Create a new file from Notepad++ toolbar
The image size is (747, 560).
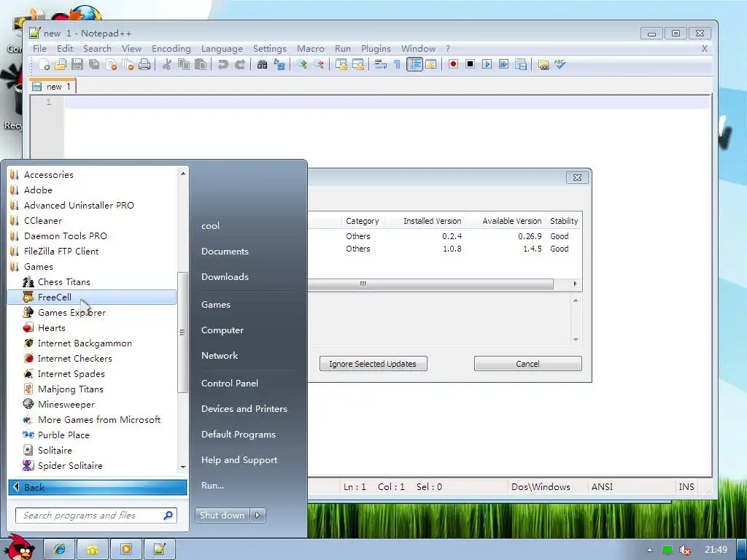(44, 64)
